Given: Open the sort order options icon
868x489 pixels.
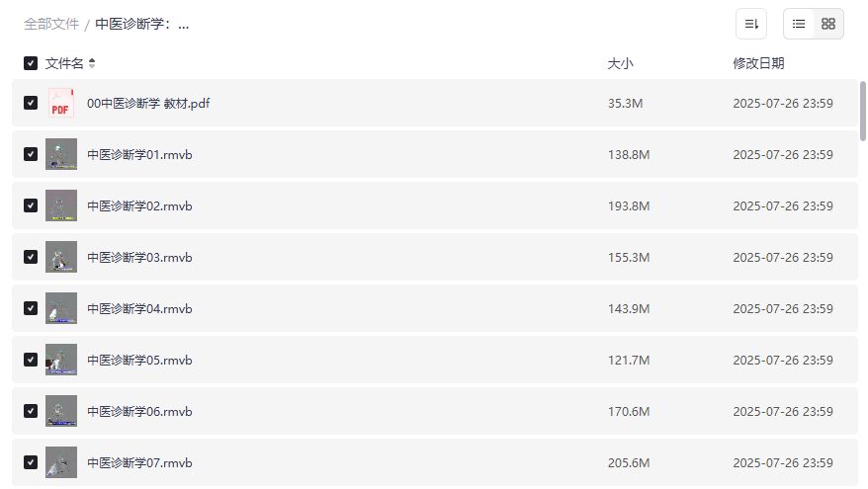Looking at the screenshot, I should [751, 24].
